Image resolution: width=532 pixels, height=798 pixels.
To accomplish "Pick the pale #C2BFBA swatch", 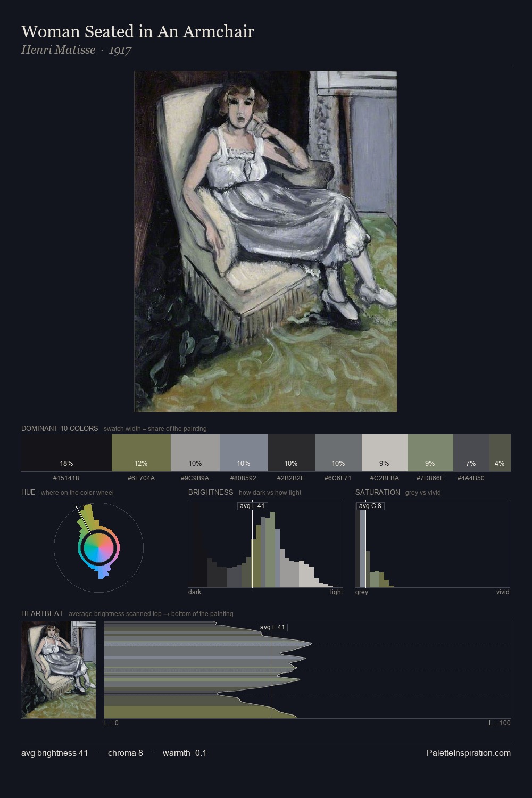I will tap(385, 453).
